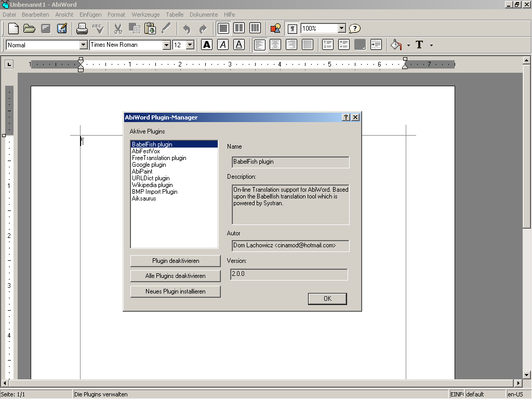
Task: Toggle show paragraph marks button
Action: pos(292,29)
